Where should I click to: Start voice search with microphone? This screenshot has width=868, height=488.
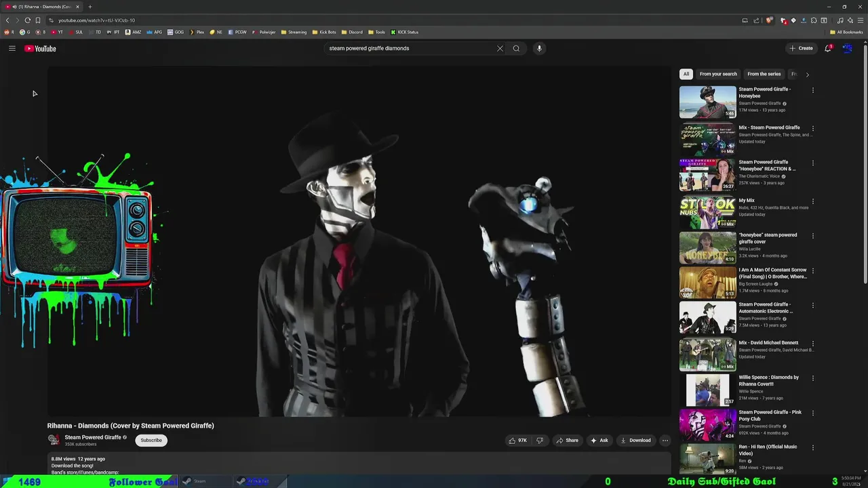coord(539,48)
